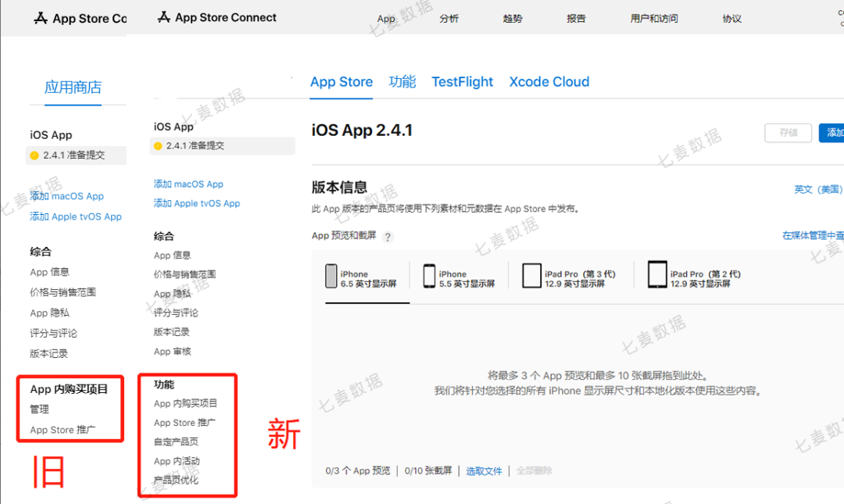Screen dimensions: 844x504
Task: Open the 英文(美国) language selector link
Action: click(818, 190)
